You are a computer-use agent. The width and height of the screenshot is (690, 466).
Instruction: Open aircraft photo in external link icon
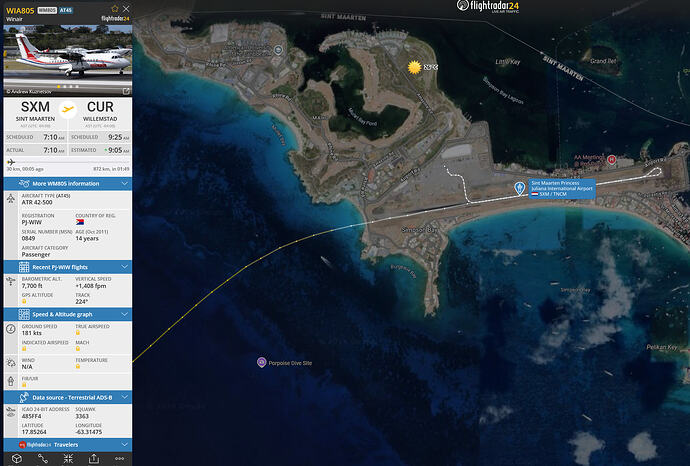(x=126, y=91)
